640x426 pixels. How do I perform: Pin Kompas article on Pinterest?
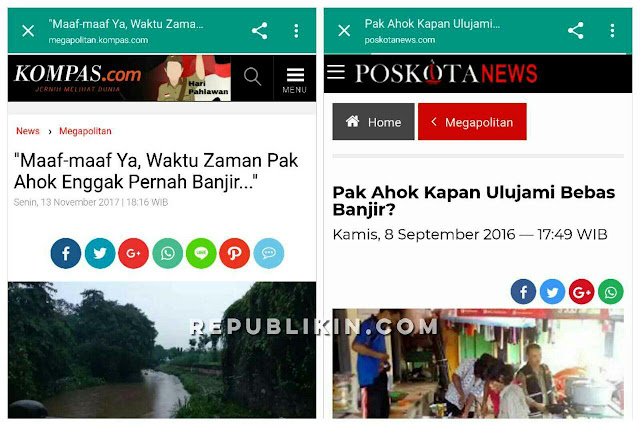tap(235, 253)
